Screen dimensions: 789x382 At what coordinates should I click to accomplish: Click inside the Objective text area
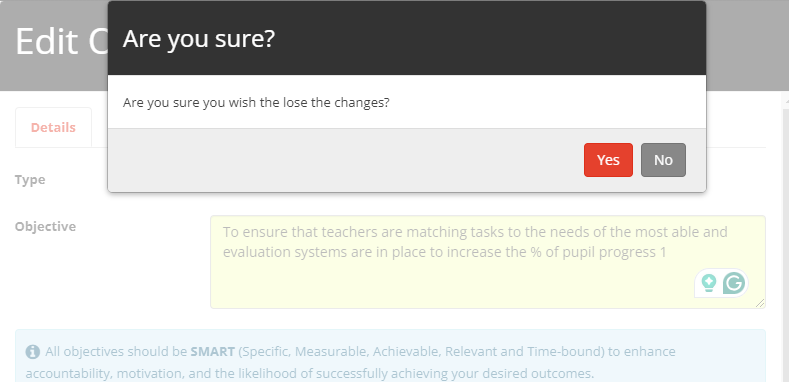click(x=488, y=262)
